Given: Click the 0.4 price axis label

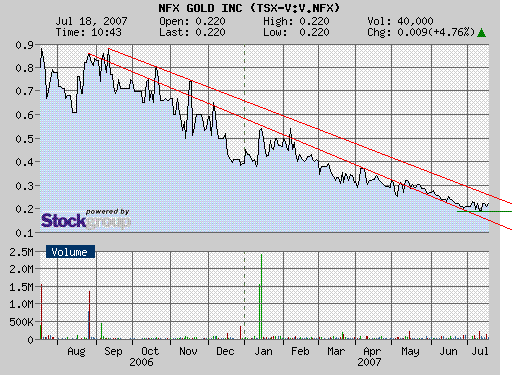Looking at the screenshot, I should [24, 162].
